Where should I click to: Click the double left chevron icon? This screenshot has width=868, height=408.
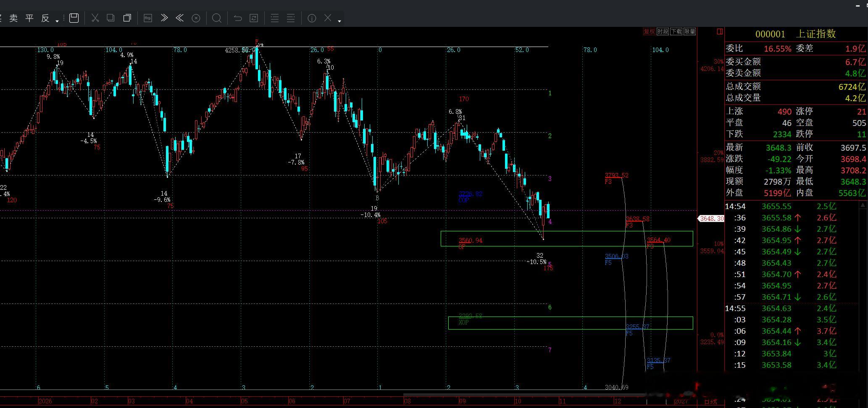[180, 18]
